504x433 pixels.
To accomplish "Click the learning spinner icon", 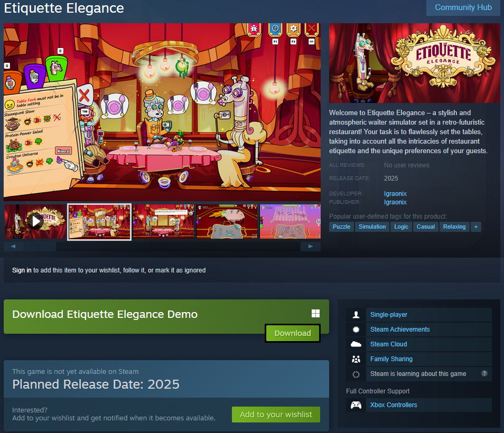I will click(356, 374).
